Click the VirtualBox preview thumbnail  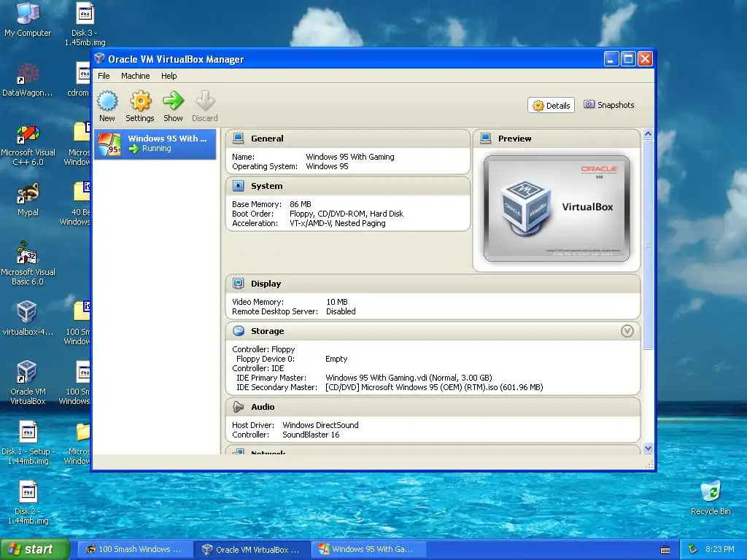pyautogui.click(x=557, y=209)
